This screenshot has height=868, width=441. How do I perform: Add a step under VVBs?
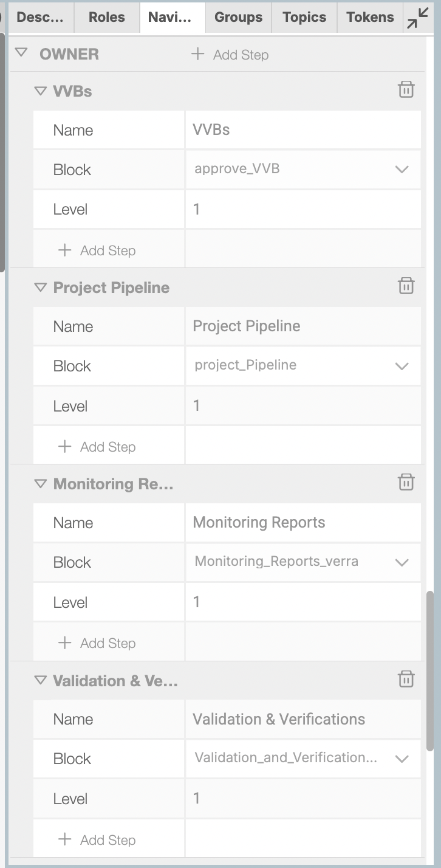point(97,250)
